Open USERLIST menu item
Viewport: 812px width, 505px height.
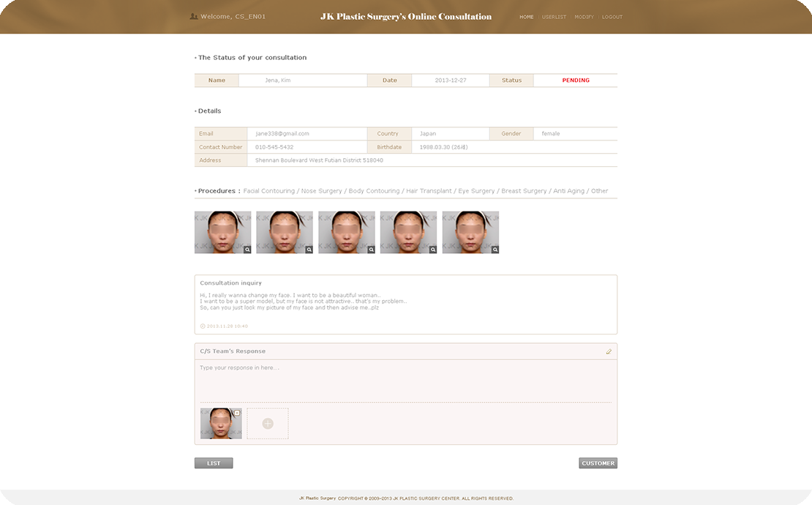point(554,17)
